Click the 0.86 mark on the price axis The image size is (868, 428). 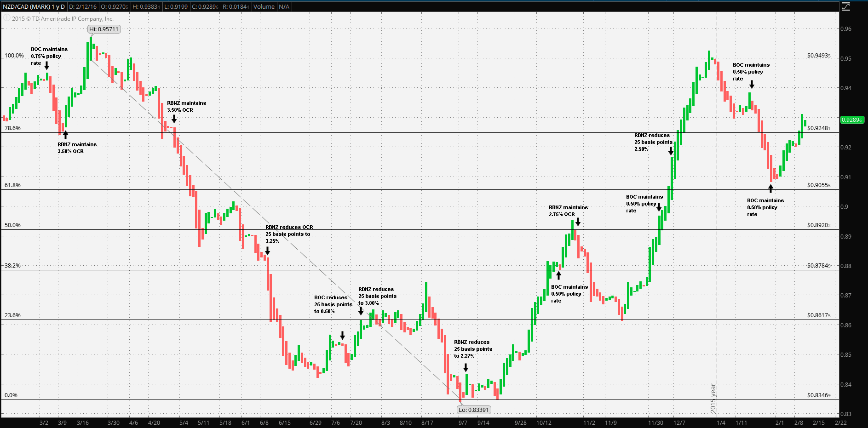click(x=846, y=325)
